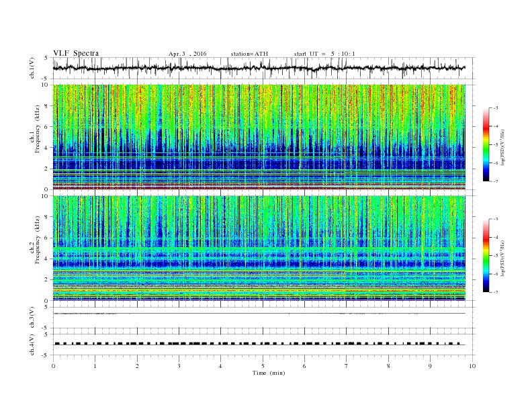This screenshot has height=411, width=532.
Task: Click time axis tick label '7'
Action: tap(347, 366)
